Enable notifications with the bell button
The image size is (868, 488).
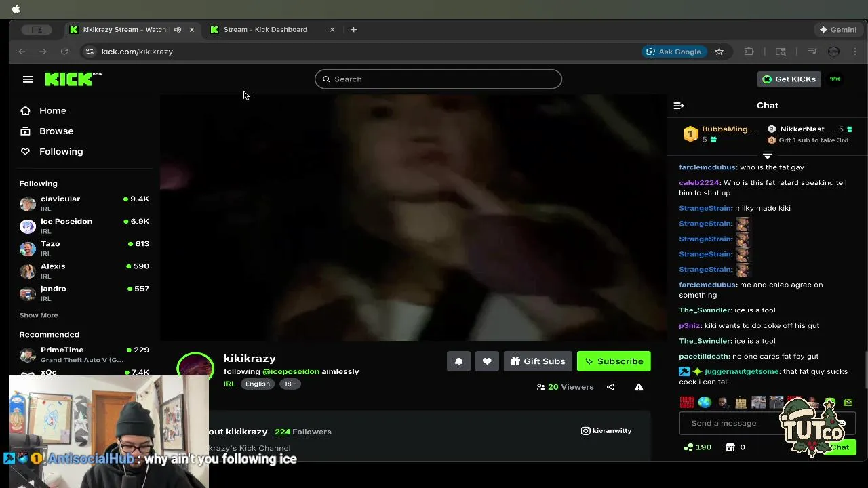[458, 361]
